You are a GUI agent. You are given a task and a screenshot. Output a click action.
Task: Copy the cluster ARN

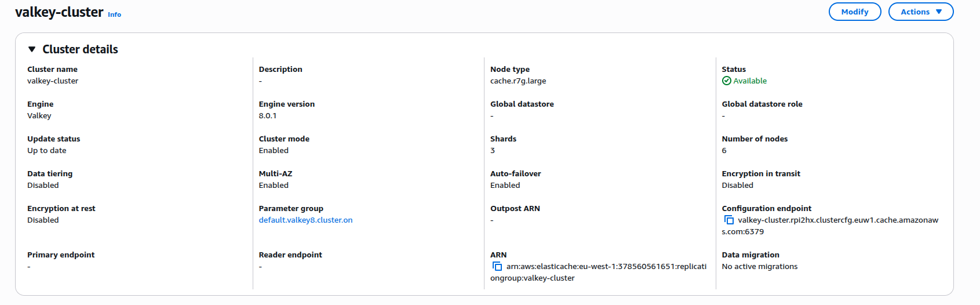point(497,266)
